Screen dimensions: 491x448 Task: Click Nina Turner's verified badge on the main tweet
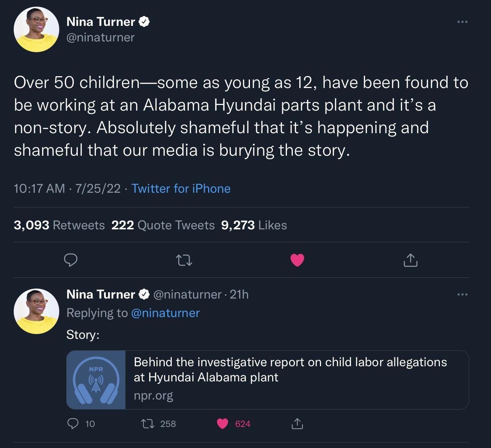[x=144, y=21]
